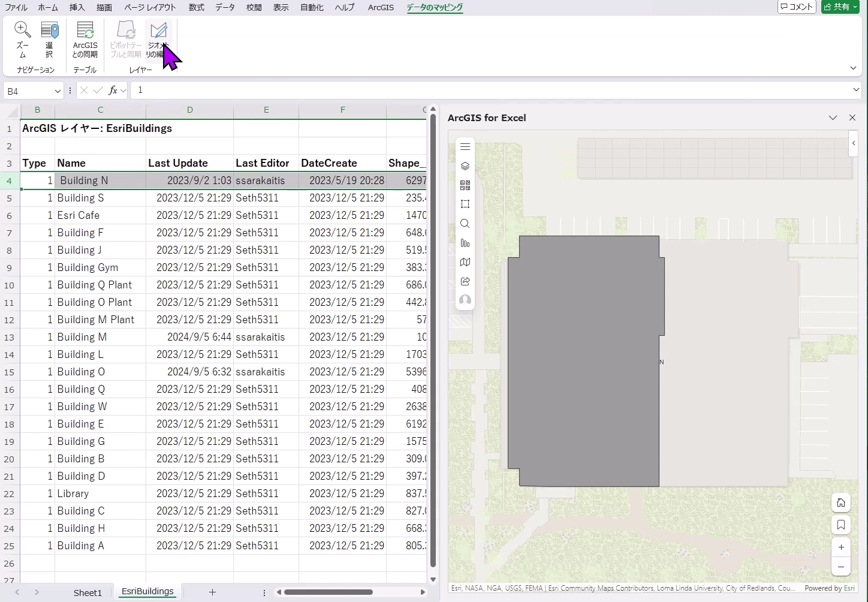868x602 pixels.
Task: Switch to the 挿入 (Insert) tab
Action: pos(77,7)
